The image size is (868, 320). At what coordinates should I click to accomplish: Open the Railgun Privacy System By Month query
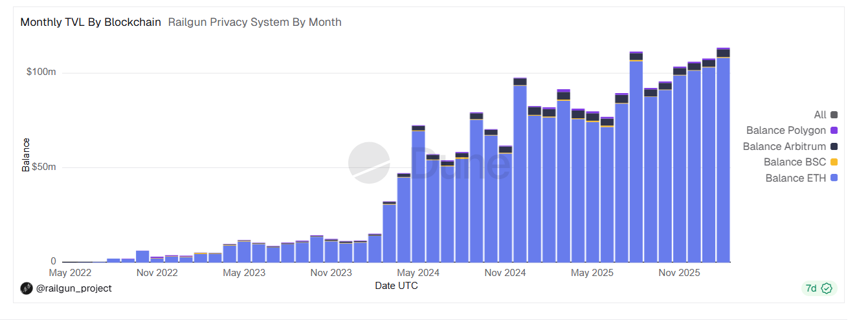[x=254, y=22]
